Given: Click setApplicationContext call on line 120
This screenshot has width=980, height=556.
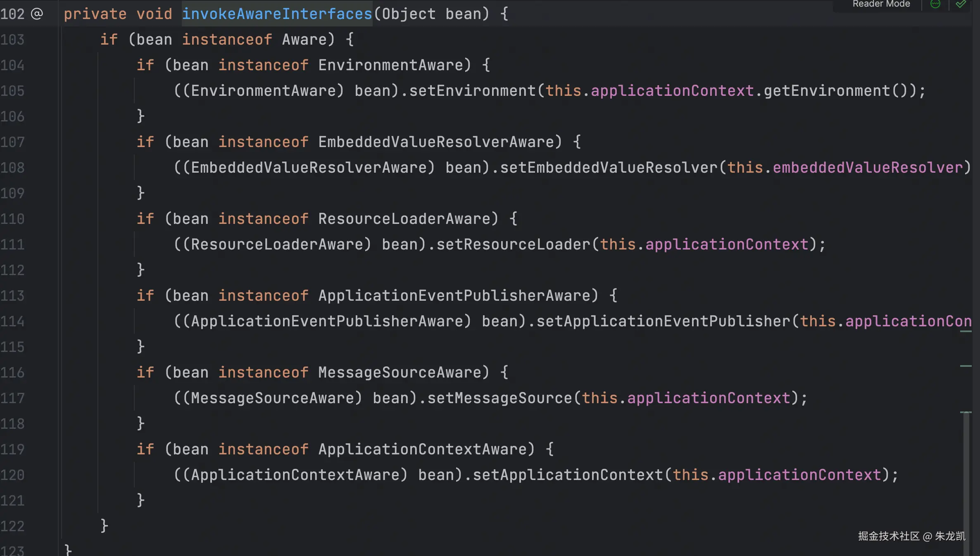Looking at the screenshot, I should (568, 475).
